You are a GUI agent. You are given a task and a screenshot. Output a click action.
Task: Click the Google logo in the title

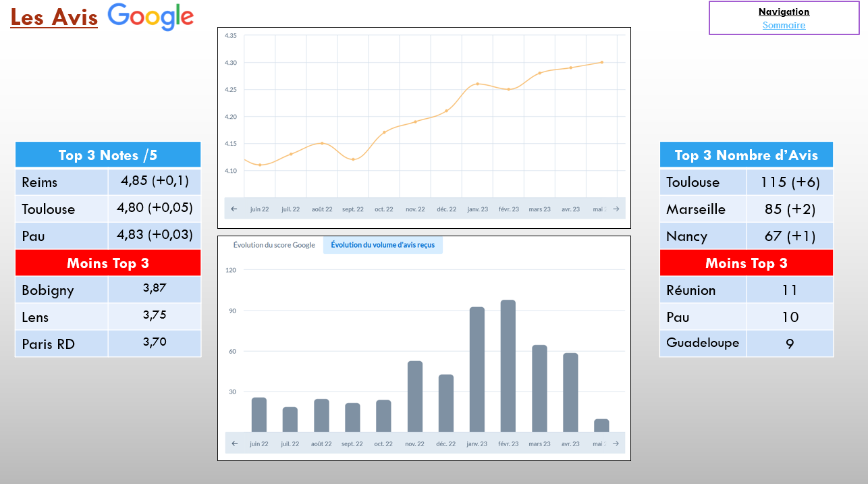(x=151, y=17)
